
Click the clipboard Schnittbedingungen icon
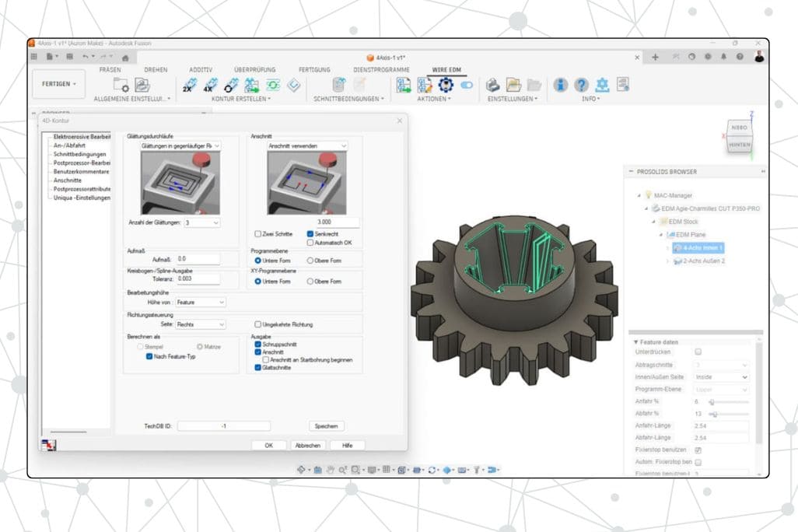(x=338, y=85)
